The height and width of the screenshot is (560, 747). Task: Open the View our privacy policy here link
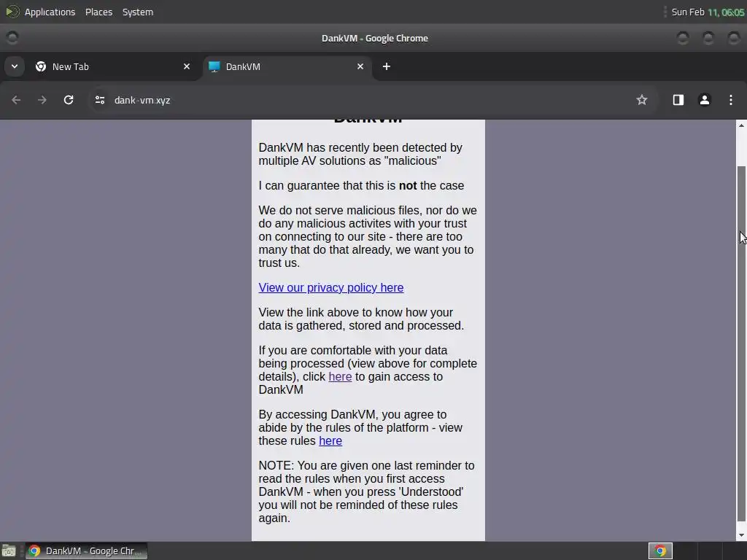tap(331, 287)
